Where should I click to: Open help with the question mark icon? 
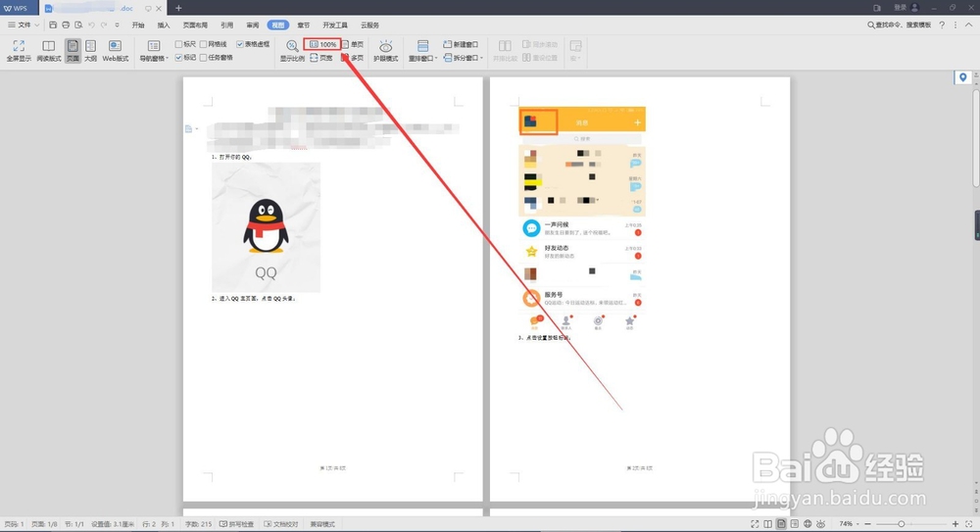click(942, 25)
